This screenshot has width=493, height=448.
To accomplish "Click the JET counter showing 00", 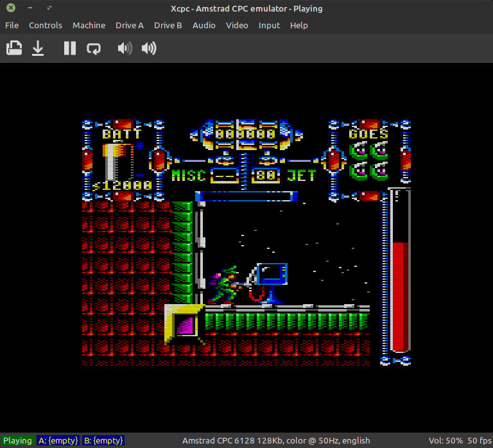I will pyautogui.click(x=266, y=175).
